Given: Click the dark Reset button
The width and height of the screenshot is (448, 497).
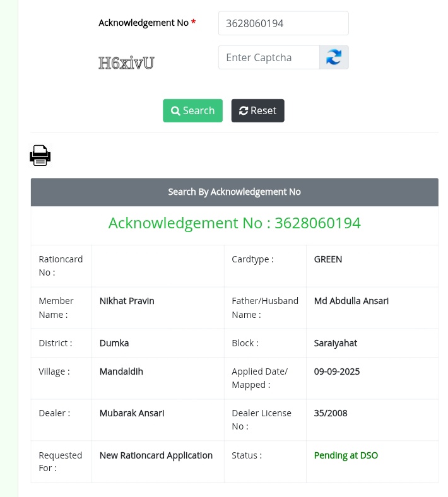Looking at the screenshot, I should pyautogui.click(x=258, y=110).
